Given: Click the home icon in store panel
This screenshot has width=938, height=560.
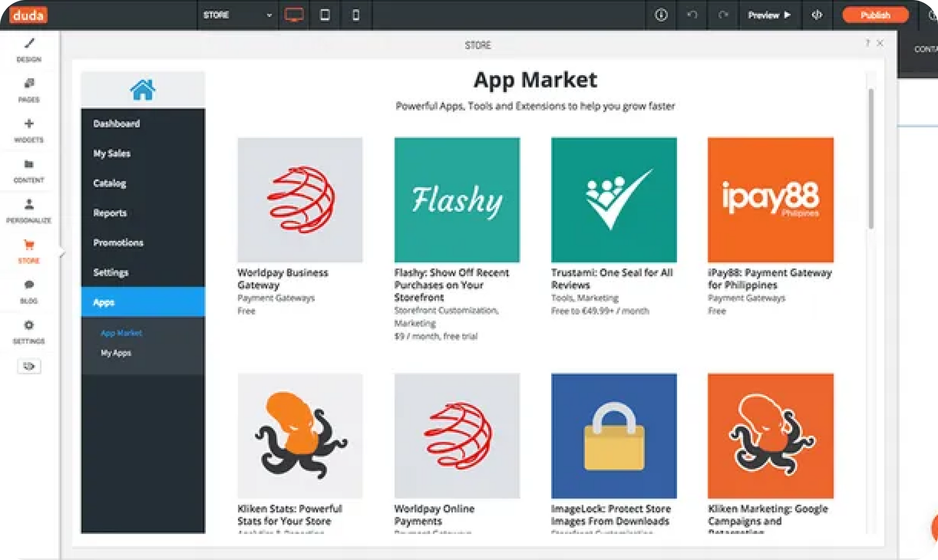Looking at the screenshot, I should (143, 90).
